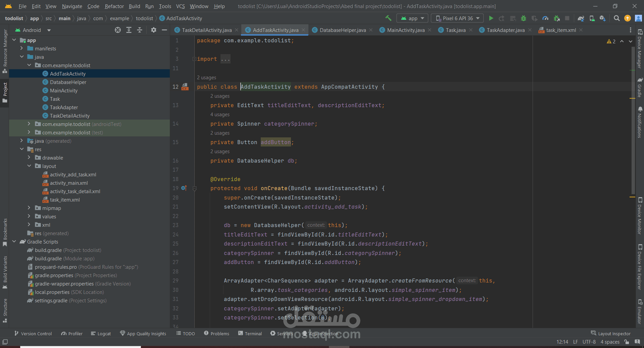Click the override gutter icon on line 19
The height and width of the screenshot is (348, 644).
[x=184, y=188]
